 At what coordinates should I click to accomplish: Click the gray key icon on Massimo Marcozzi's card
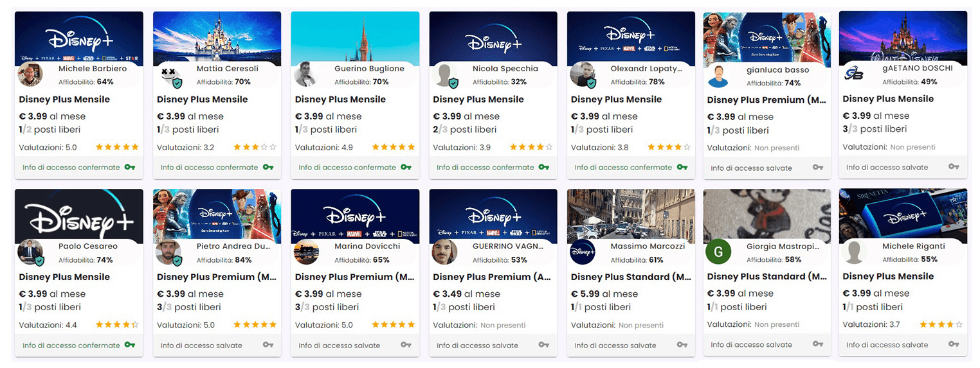[682, 345]
